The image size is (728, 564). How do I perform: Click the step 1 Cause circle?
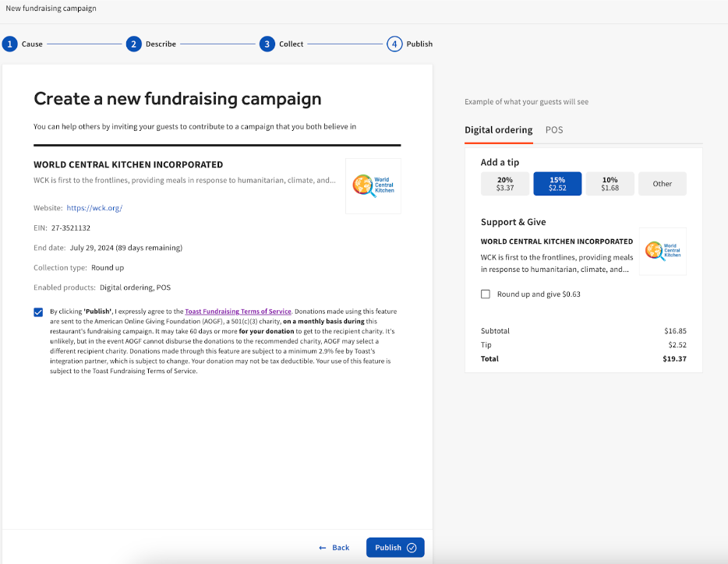pyautogui.click(x=10, y=44)
